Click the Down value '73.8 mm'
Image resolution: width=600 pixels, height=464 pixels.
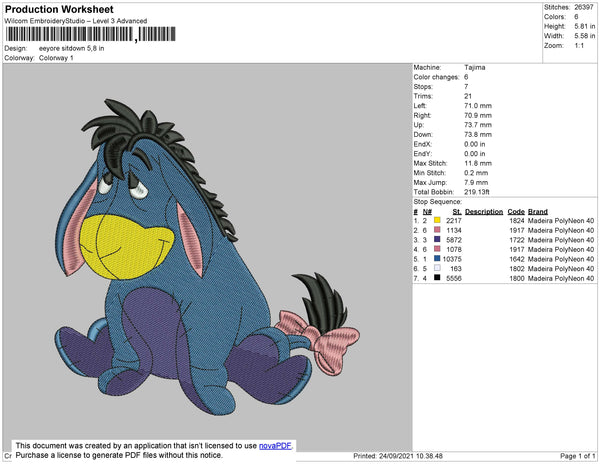(x=478, y=135)
